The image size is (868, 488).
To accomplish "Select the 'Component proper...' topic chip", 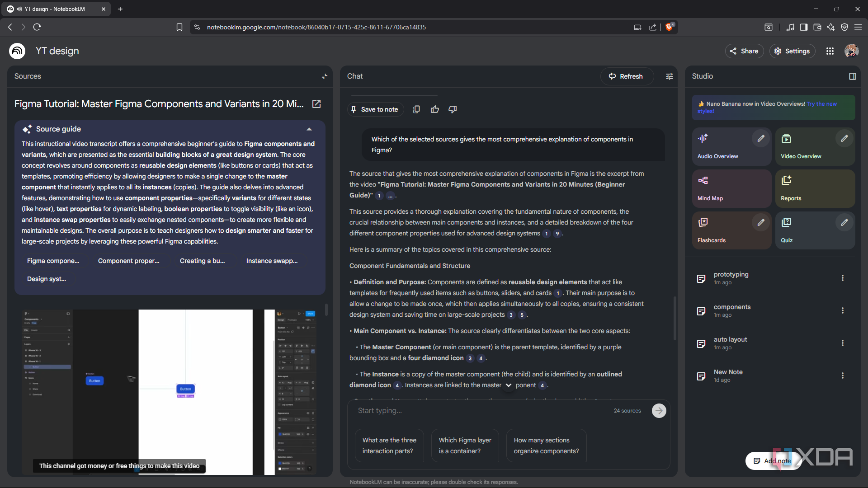I will [128, 261].
